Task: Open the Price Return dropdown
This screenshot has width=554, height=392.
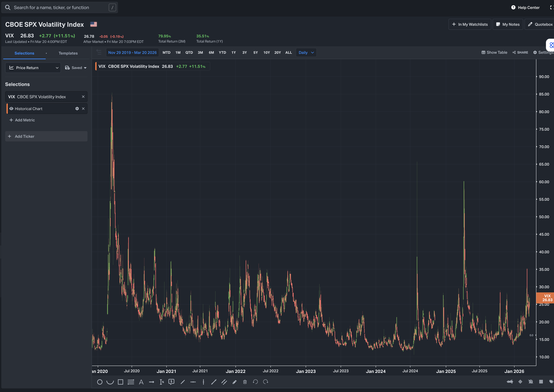Action: (x=33, y=68)
